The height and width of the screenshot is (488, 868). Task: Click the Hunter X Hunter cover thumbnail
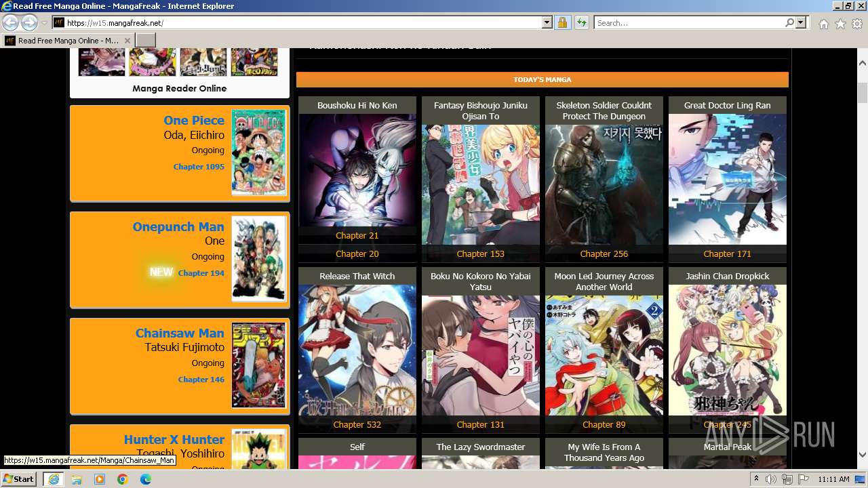point(259,449)
